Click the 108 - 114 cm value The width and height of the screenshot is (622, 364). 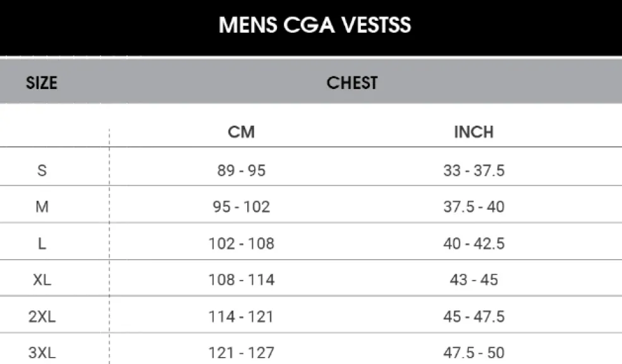pos(241,280)
